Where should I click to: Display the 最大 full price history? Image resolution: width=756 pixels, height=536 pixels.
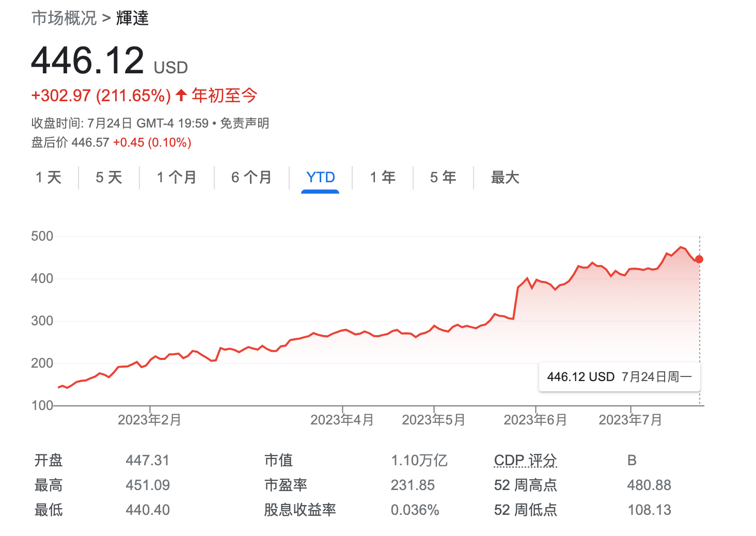[505, 177]
